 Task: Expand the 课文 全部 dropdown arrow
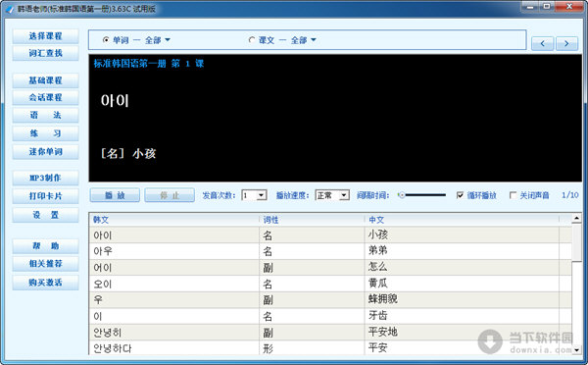point(314,40)
